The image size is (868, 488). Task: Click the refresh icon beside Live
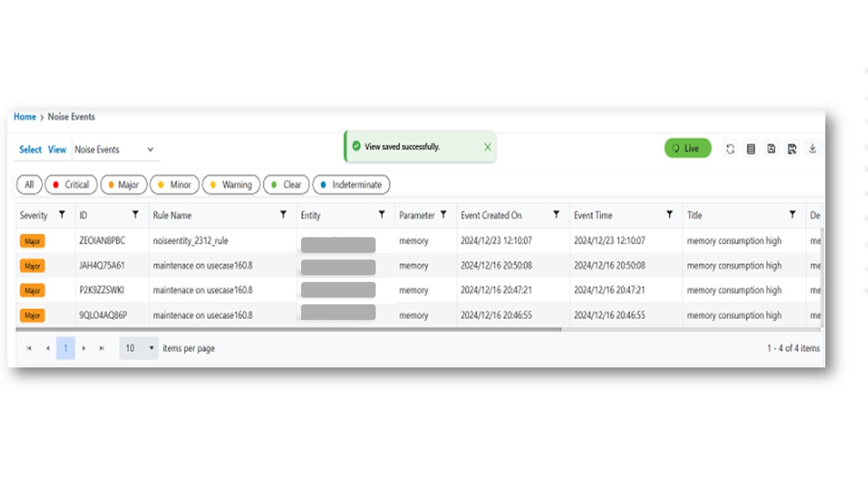click(x=730, y=148)
